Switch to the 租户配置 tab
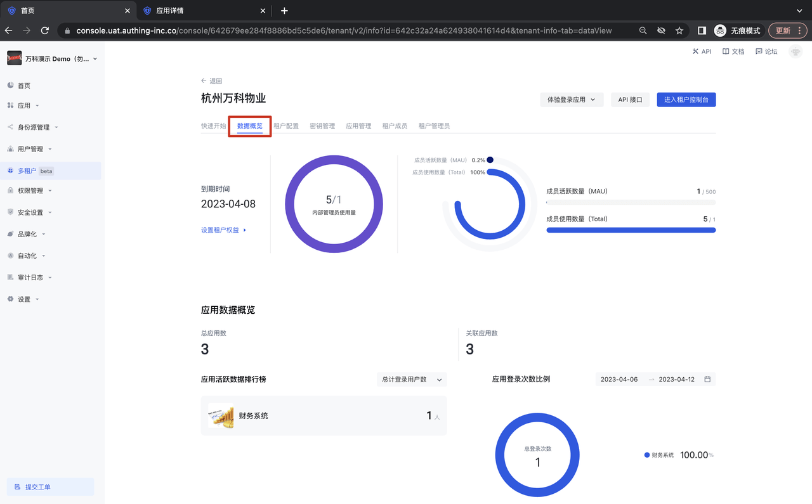 tap(286, 126)
